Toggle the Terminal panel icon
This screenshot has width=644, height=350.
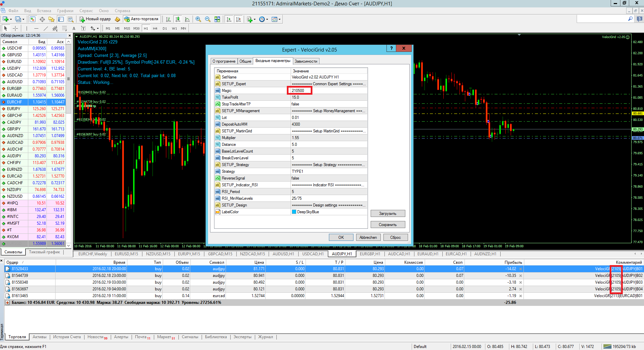tap(61, 19)
